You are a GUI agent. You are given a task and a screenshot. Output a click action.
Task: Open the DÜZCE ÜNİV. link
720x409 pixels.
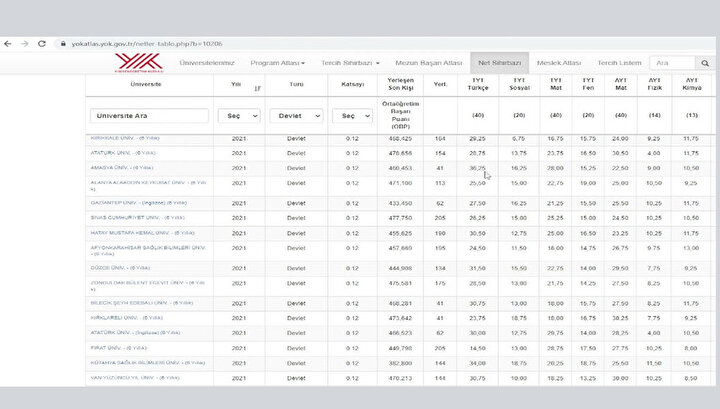[x=120, y=268]
